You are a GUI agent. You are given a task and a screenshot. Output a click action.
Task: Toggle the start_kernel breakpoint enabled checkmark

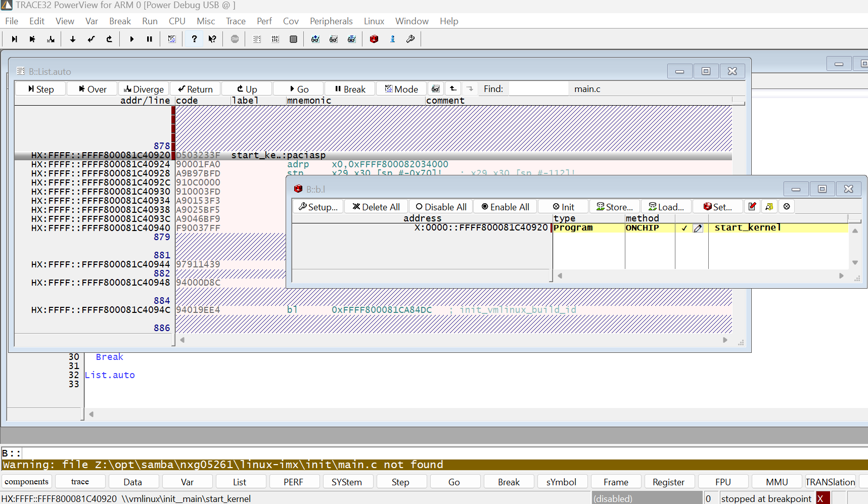(x=685, y=228)
